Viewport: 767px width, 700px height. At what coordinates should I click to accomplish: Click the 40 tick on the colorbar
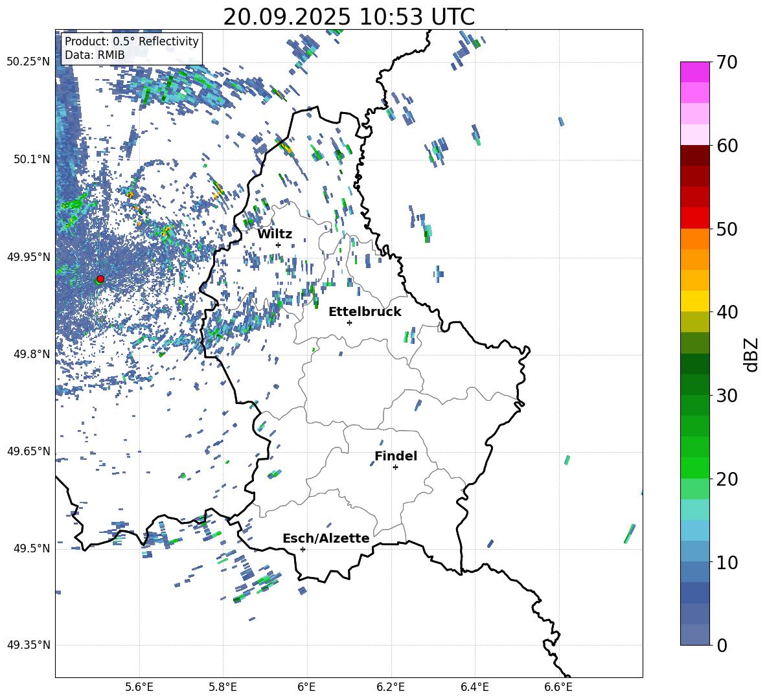click(727, 312)
